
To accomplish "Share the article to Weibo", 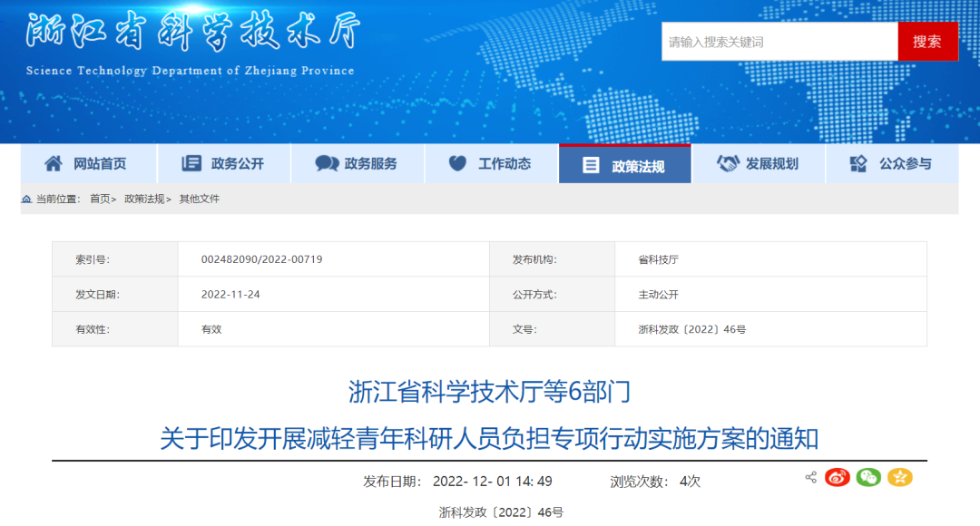I will pos(837,477).
